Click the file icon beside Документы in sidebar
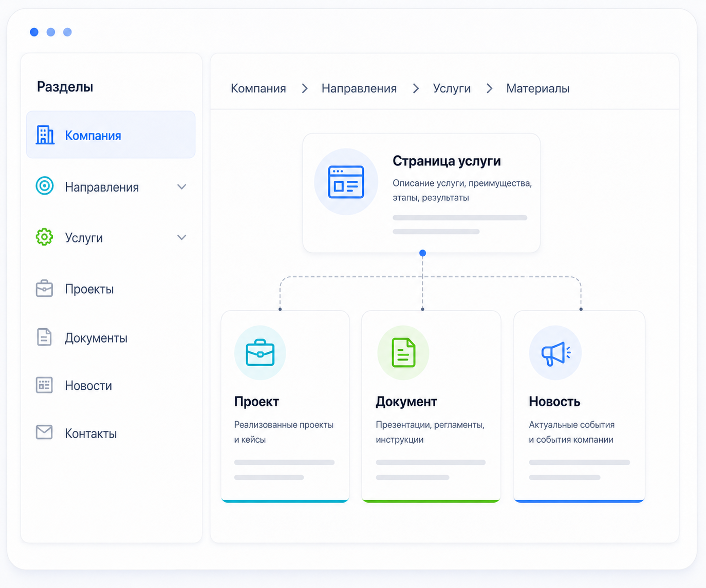This screenshot has height=588, width=706. click(x=45, y=337)
